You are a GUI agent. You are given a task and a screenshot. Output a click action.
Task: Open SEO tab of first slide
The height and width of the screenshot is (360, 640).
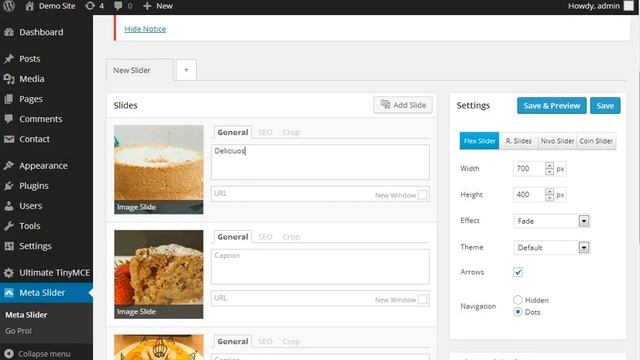[265, 132]
